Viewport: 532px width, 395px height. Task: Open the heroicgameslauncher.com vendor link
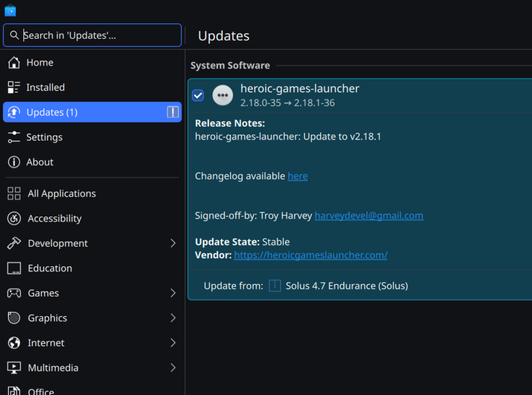coord(311,255)
